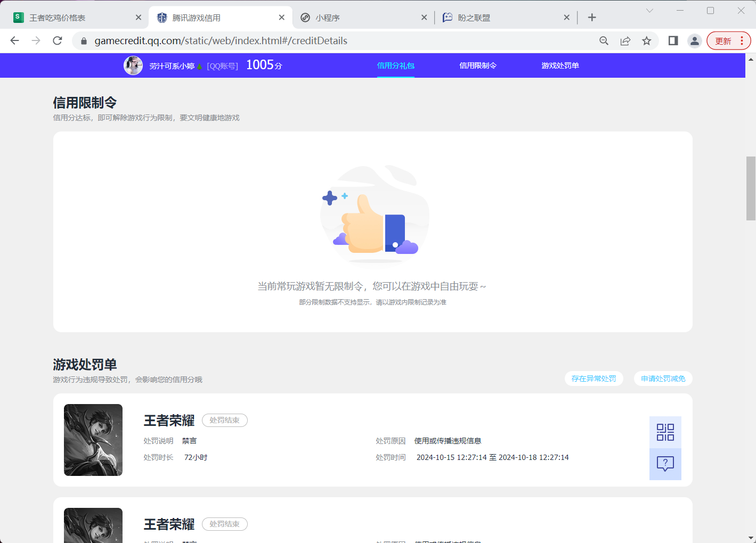The width and height of the screenshot is (756, 543).
Task: Click the vertical scrollbar thumb
Action: tap(751, 188)
